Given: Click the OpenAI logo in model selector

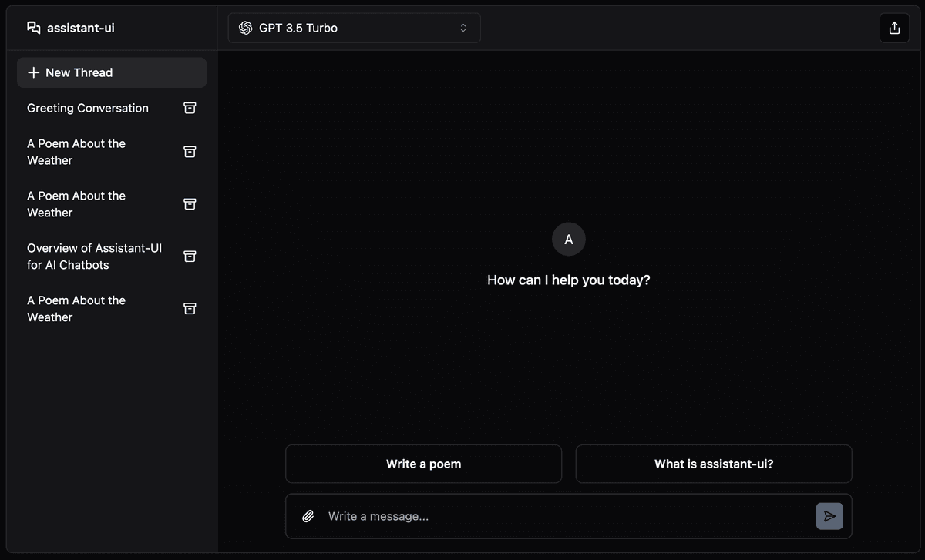Looking at the screenshot, I should 246,28.
